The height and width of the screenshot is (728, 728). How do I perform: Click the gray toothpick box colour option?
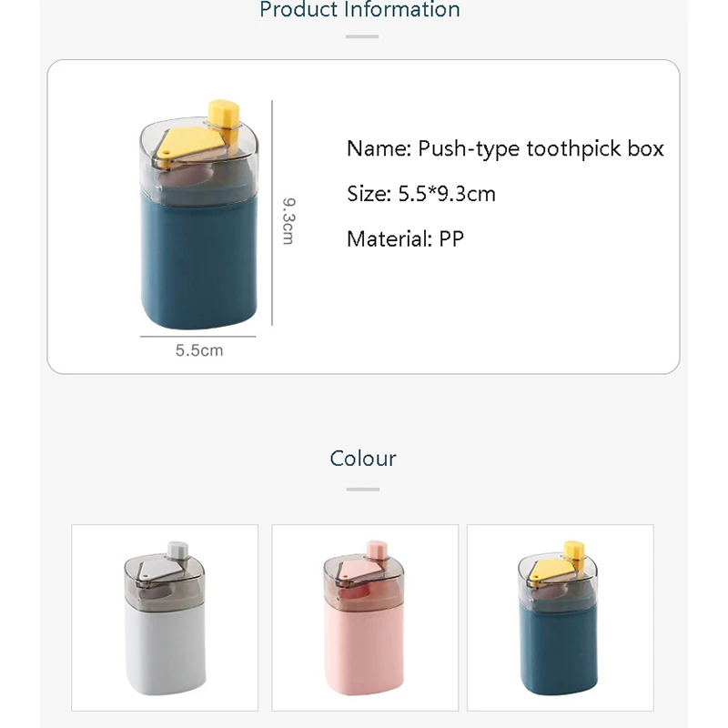click(x=165, y=618)
